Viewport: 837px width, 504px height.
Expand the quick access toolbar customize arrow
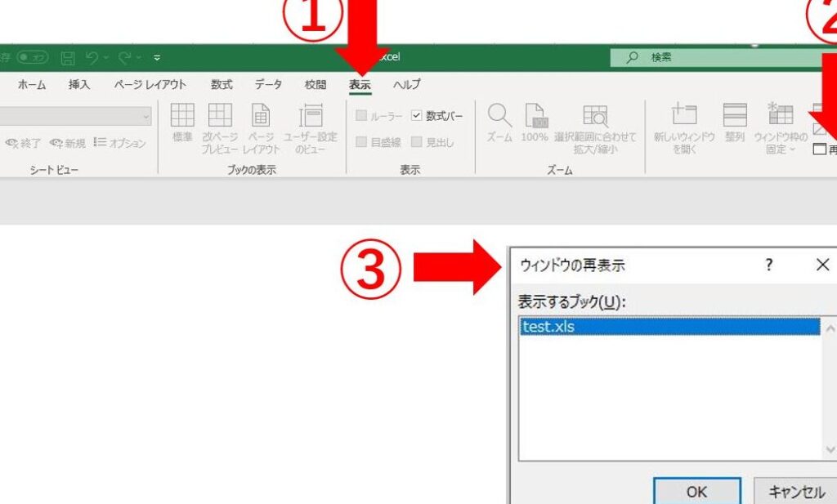[x=157, y=58]
